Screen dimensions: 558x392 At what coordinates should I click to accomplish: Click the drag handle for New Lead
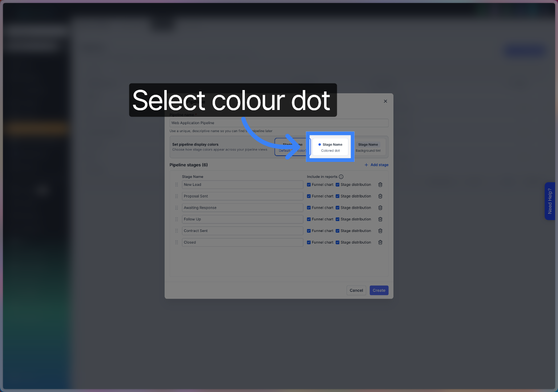pos(177,185)
